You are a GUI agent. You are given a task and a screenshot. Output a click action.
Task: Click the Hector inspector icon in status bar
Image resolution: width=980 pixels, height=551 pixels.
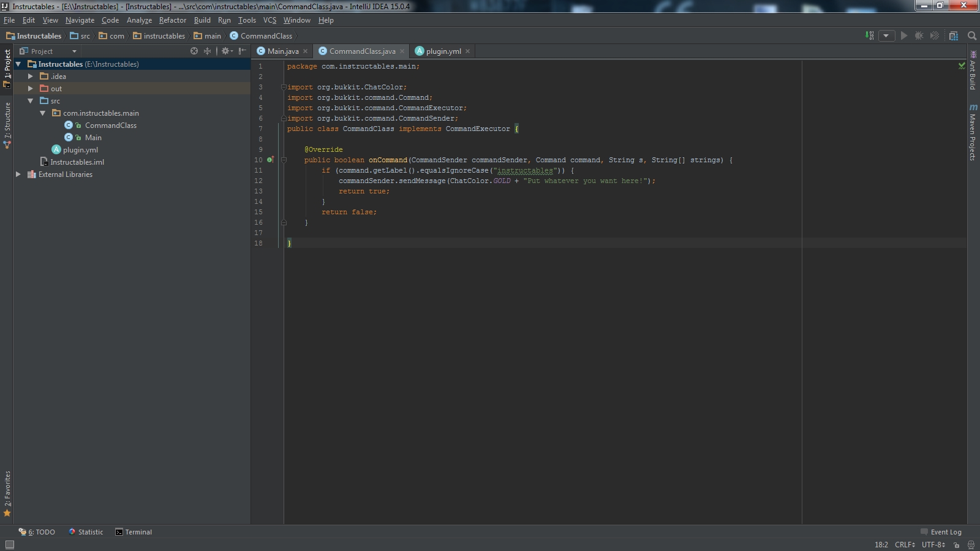(971, 544)
